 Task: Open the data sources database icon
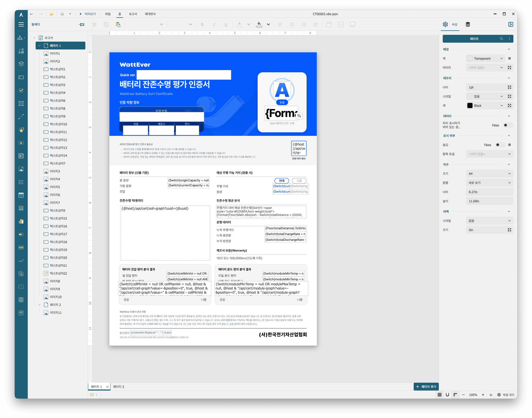(468, 24)
